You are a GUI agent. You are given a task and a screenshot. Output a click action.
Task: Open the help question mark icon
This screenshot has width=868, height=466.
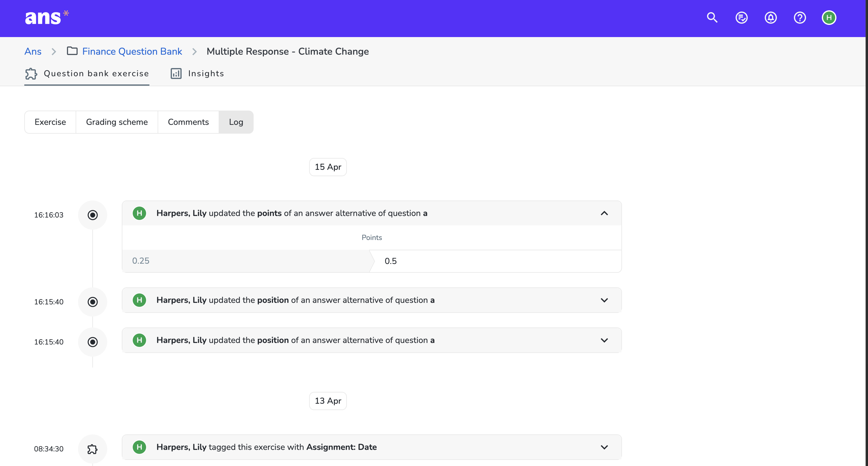[x=800, y=18]
